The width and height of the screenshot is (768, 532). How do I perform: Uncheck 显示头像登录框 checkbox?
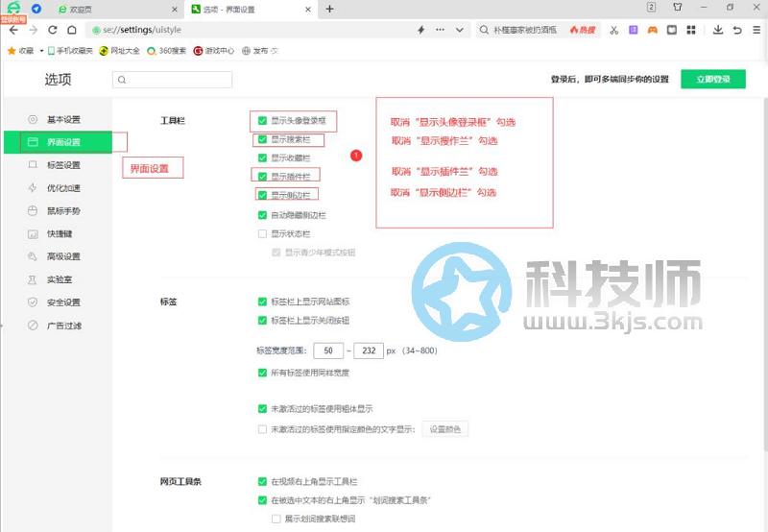pos(262,121)
